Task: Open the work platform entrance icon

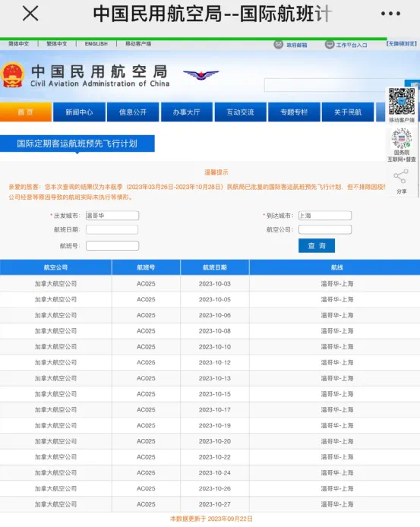Action: click(330, 44)
